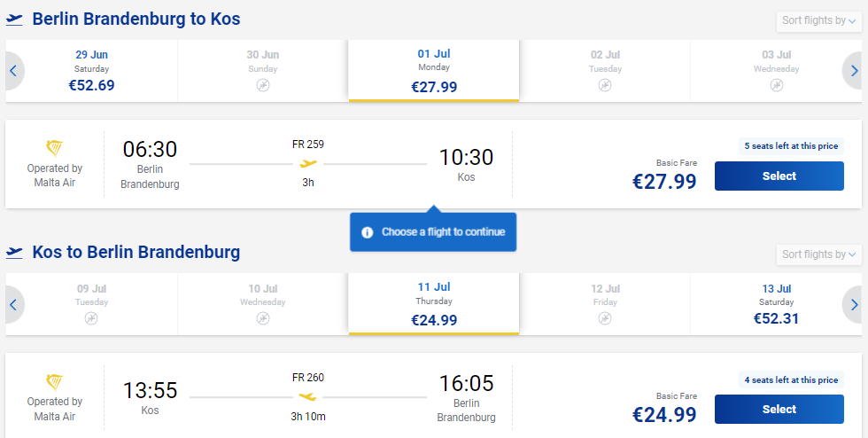868x438 pixels.
Task: Click the 02 Jul Tuesday unavailable date
Action: [605, 71]
